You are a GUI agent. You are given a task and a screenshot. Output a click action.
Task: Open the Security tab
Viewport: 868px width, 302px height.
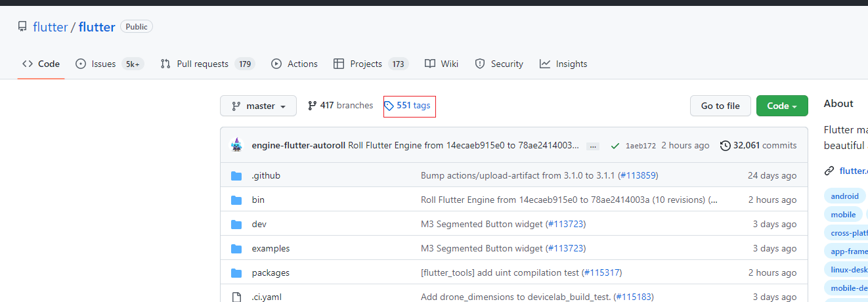(x=499, y=64)
